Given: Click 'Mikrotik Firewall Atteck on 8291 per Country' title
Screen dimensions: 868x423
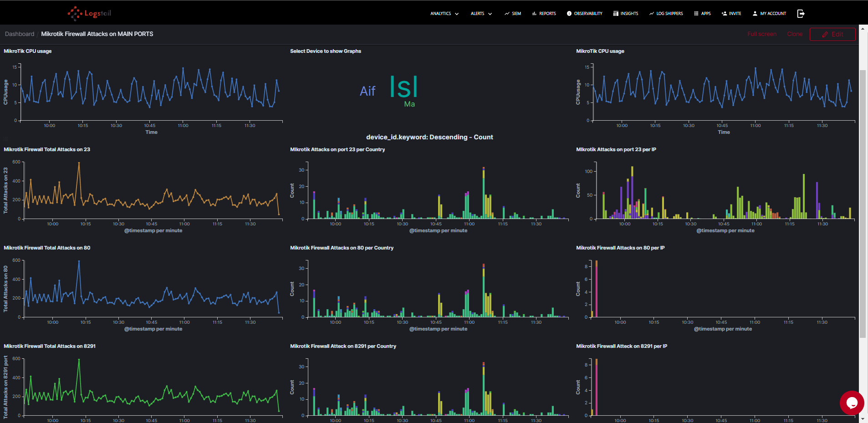Looking at the screenshot, I should pos(343,346).
